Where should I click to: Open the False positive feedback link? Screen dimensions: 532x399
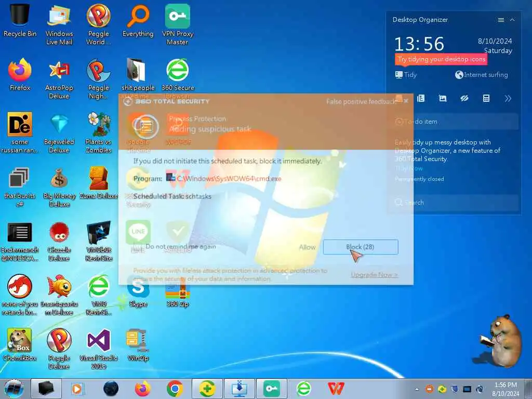pyautogui.click(x=361, y=101)
